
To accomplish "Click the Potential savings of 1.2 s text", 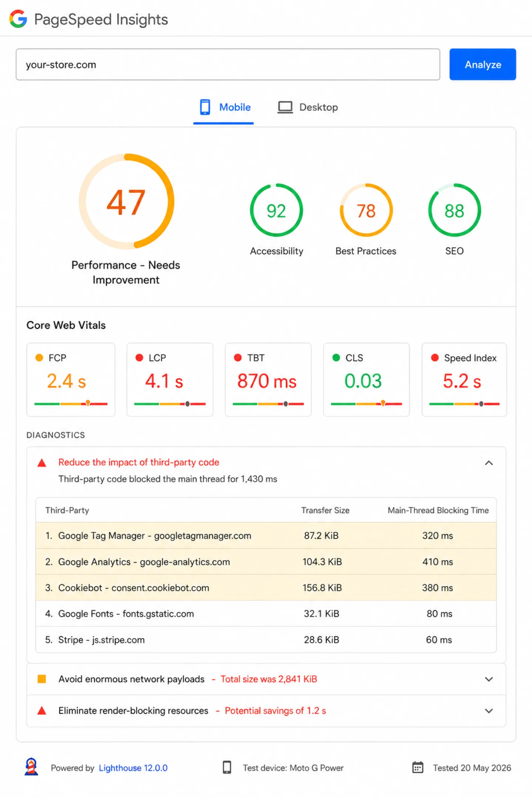I will pos(275,710).
